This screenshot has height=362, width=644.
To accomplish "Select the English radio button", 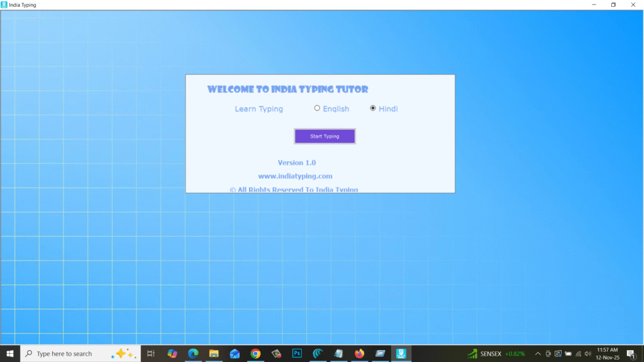I will tap(318, 108).
